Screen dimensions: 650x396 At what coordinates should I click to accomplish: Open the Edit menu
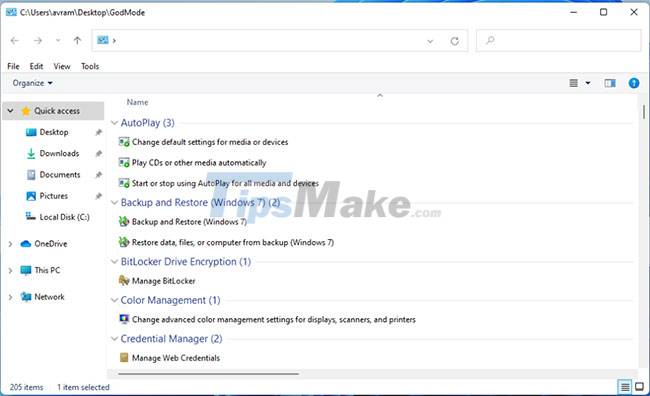(x=36, y=66)
